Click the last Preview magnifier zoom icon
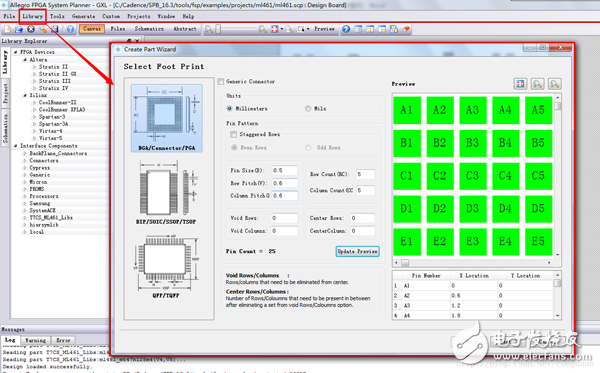 pos(554,84)
